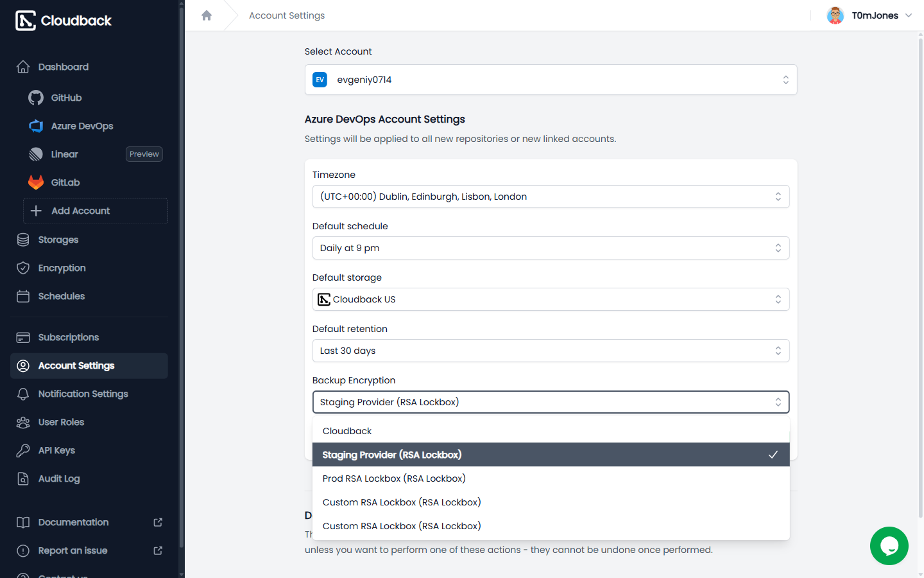Open the T0mJones user menu
This screenshot has width=924, height=578.
[869, 15]
